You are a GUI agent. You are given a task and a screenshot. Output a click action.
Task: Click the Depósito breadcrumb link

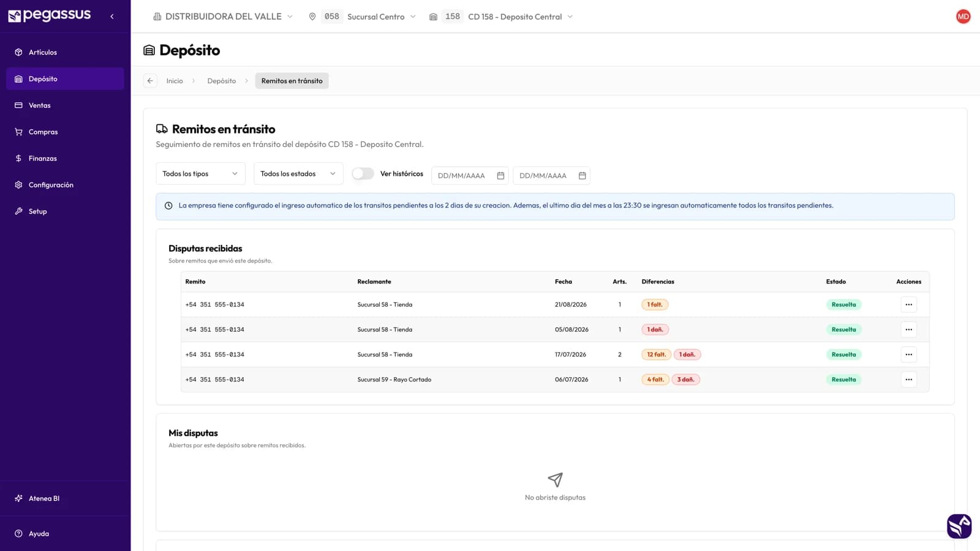(222, 81)
